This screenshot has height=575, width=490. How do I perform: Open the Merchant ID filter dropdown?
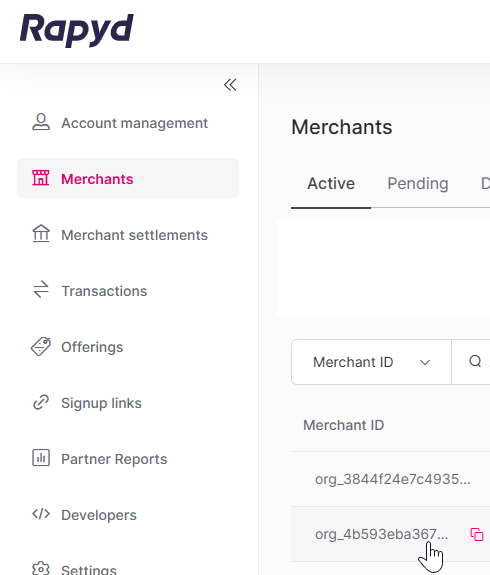click(x=371, y=362)
